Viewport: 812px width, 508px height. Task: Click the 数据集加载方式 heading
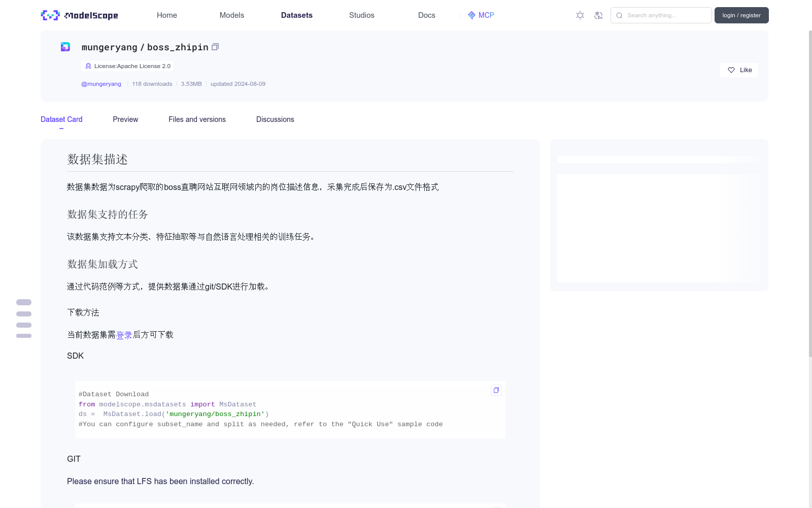(x=103, y=264)
